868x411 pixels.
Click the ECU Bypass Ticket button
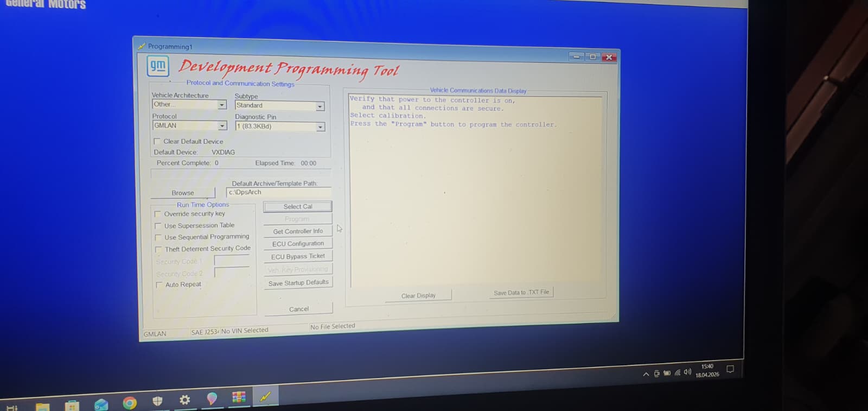[x=298, y=256]
